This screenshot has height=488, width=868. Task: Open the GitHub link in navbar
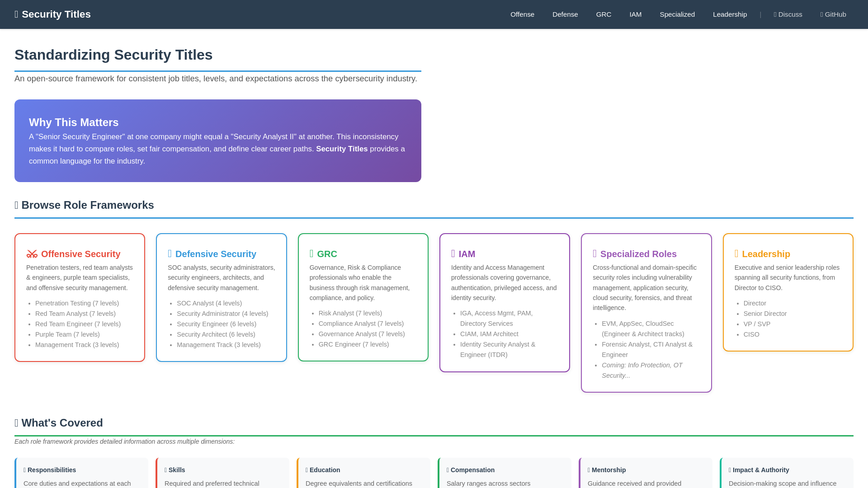tap(833, 14)
